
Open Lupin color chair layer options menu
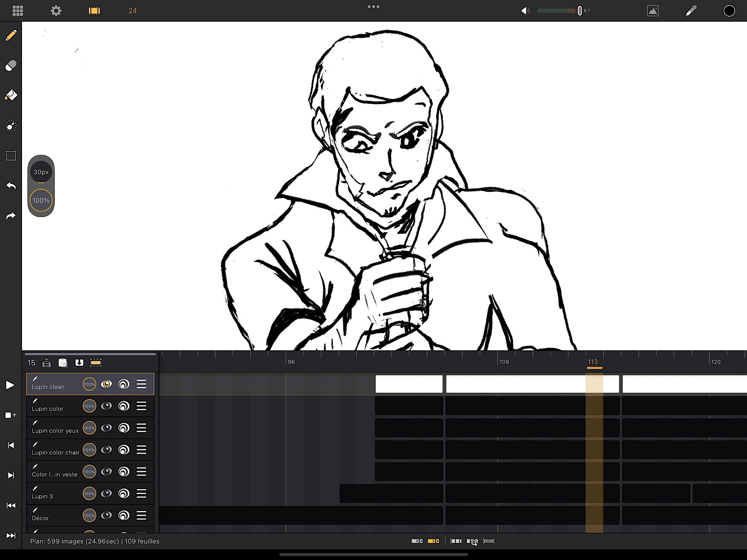coord(142,450)
